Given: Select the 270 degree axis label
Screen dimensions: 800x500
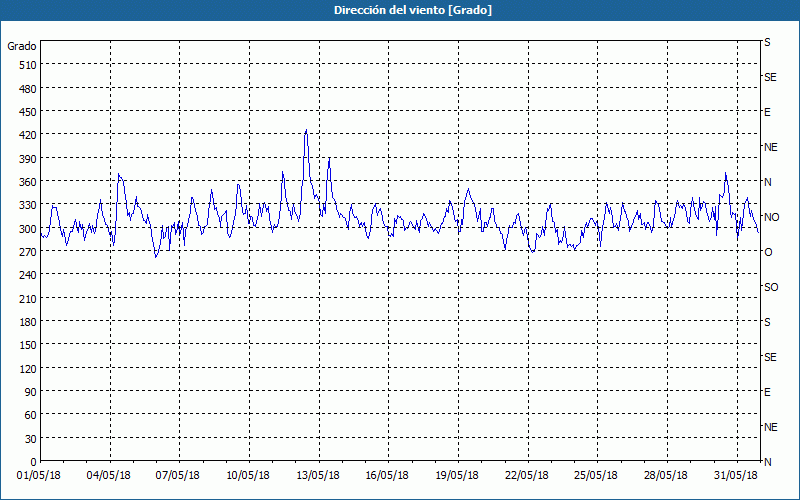Looking at the screenshot, I should (x=28, y=252).
